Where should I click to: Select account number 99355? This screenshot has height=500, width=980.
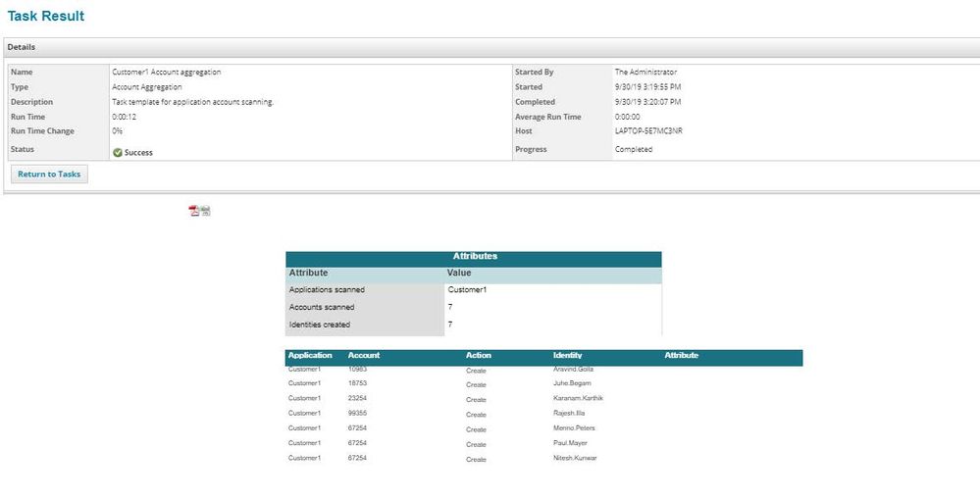pyautogui.click(x=357, y=413)
